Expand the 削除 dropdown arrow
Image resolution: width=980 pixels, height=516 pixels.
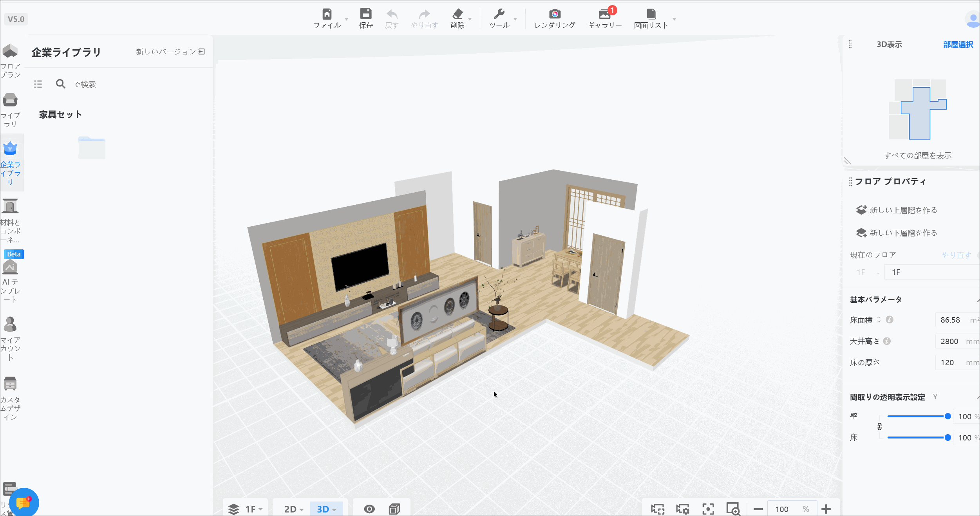(x=470, y=19)
